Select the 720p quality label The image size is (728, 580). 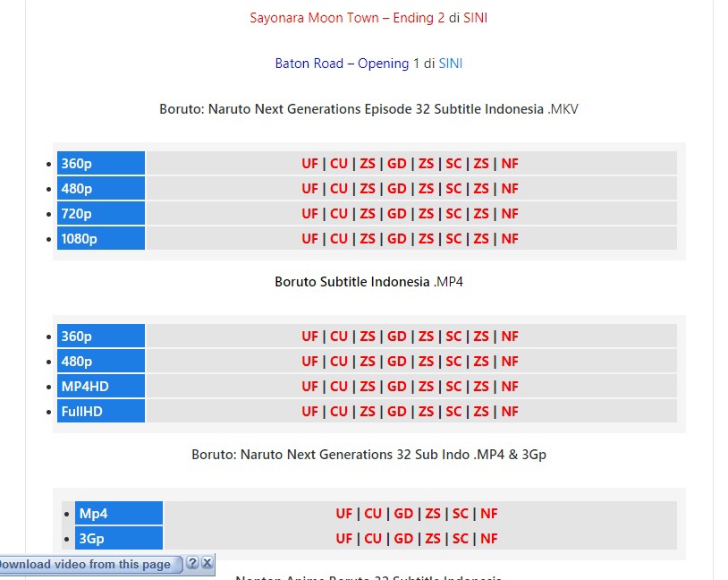pyautogui.click(x=101, y=214)
